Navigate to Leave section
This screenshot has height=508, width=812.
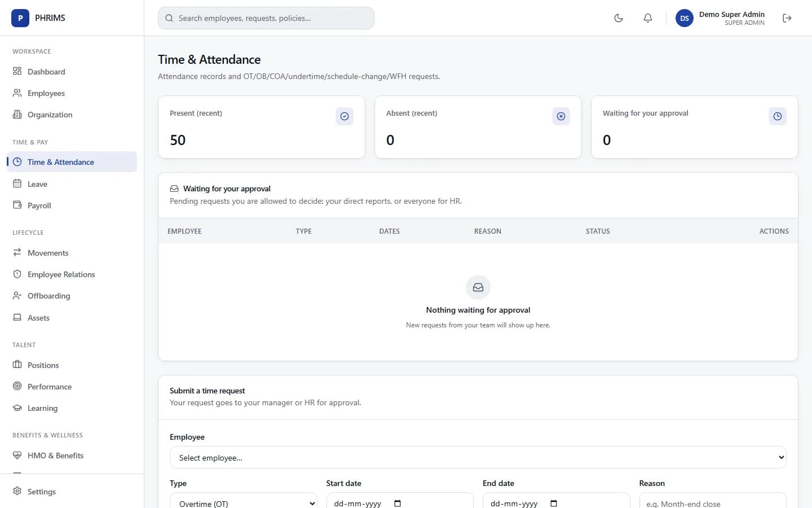coord(72,184)
